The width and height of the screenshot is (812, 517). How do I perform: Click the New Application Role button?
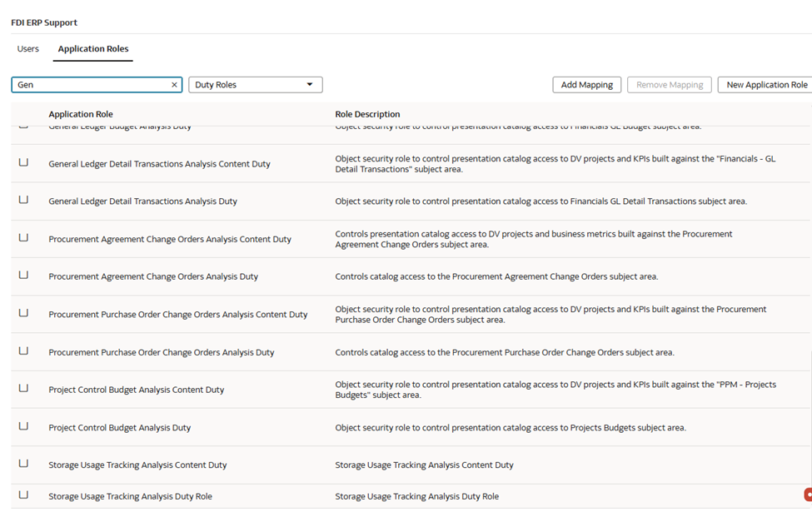click(766, 85)
